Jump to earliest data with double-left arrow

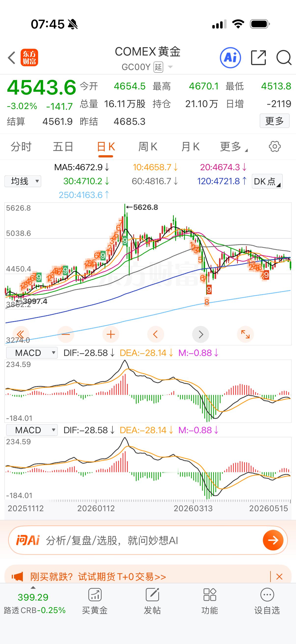pos(20,334)
